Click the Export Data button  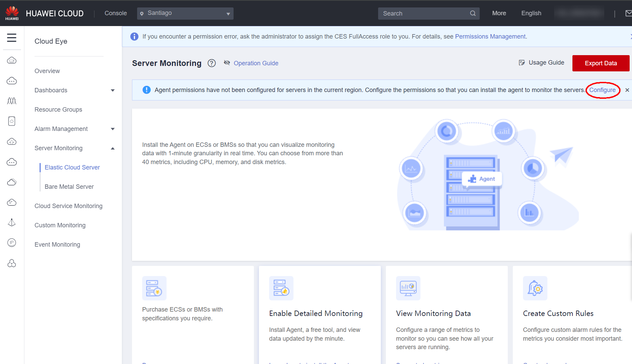point(601,63)
